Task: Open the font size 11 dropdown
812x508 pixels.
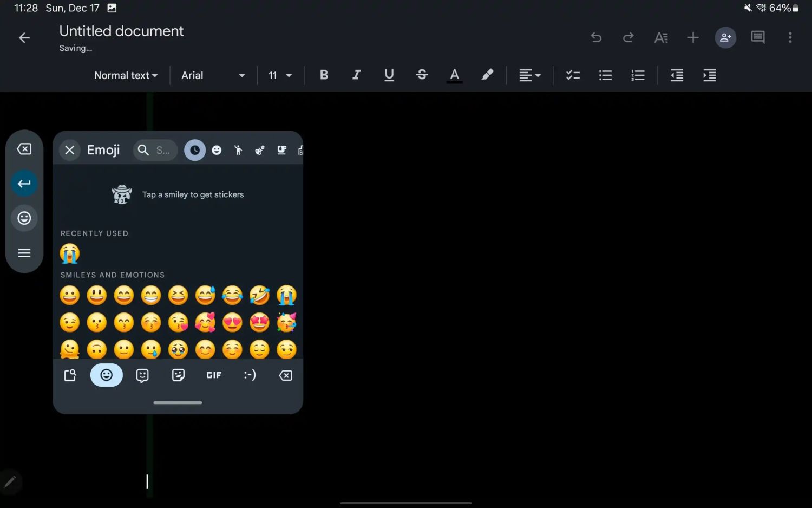Action: (x=280, y=75)
